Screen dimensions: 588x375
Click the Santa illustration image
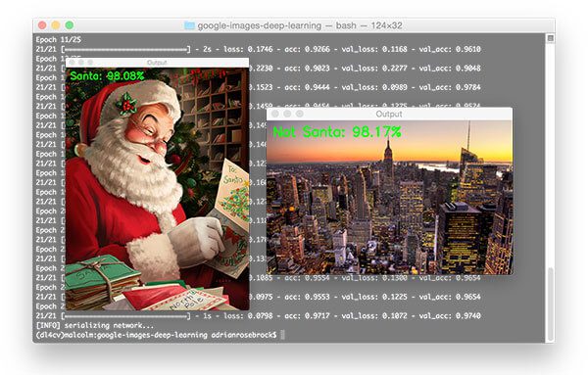pos(157,189)
